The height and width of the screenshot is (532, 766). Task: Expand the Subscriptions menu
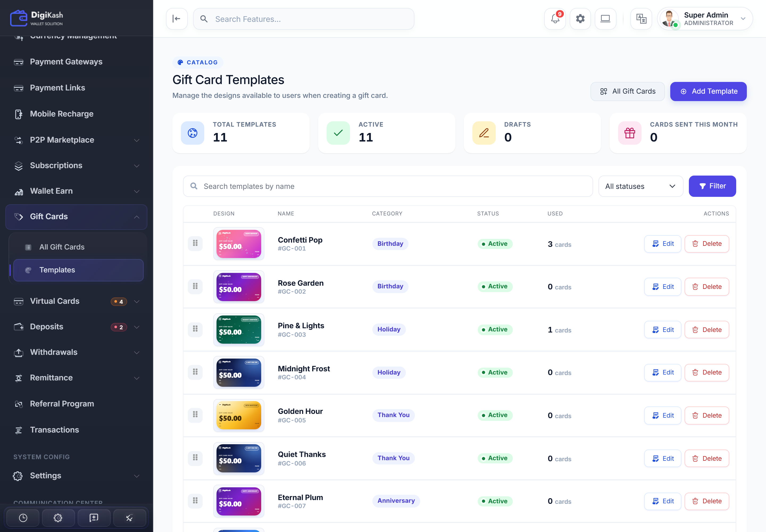[137, 166]
